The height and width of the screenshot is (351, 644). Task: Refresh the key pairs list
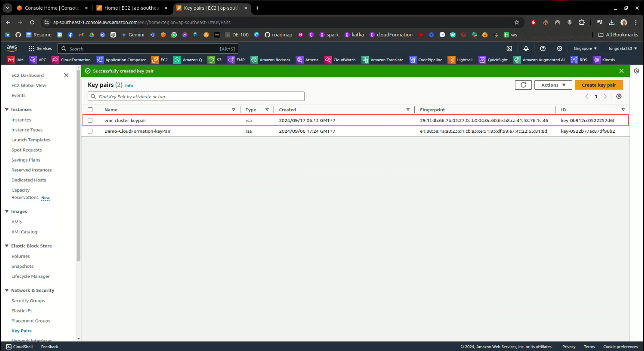pos(523,85)
